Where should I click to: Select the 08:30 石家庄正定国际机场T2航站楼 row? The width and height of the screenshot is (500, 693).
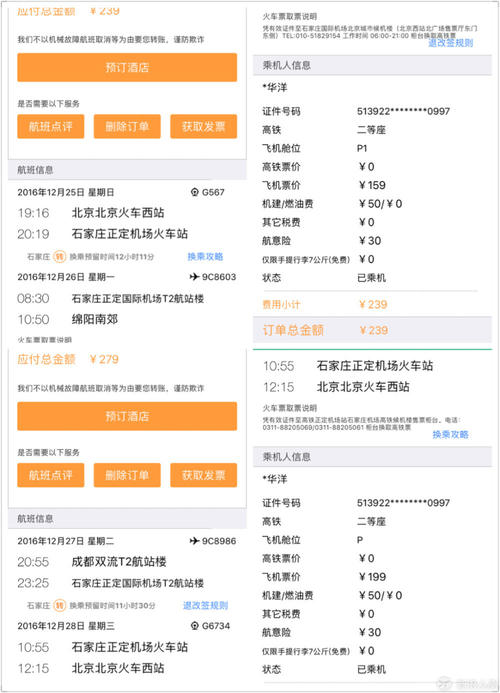pos(111,298)
